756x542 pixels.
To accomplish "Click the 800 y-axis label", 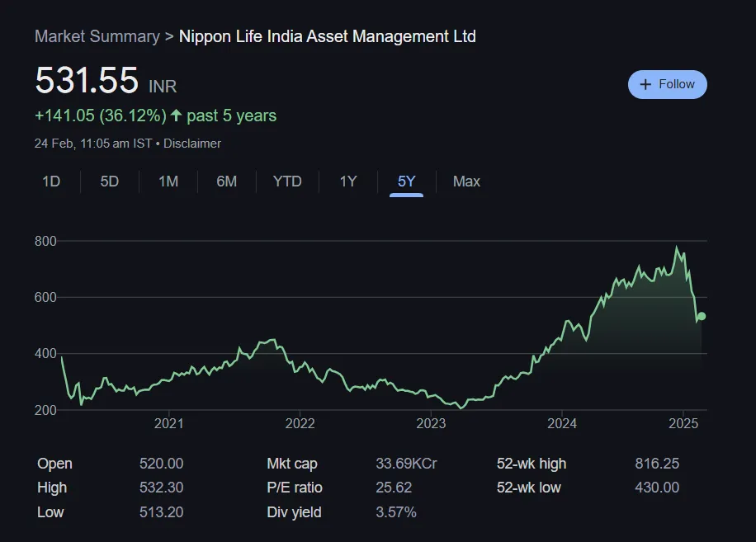I will [x=45, y=242].
